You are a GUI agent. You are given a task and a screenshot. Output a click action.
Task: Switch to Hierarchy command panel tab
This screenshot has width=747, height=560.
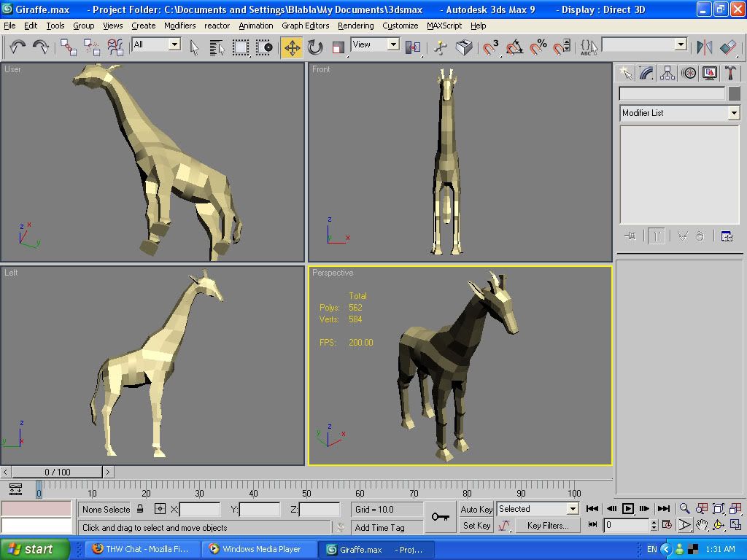[x=667, y=73]
